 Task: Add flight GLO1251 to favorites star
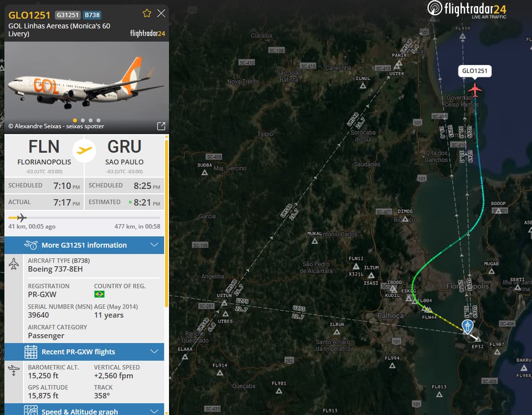pyautogui.click(x=146, y=13)
